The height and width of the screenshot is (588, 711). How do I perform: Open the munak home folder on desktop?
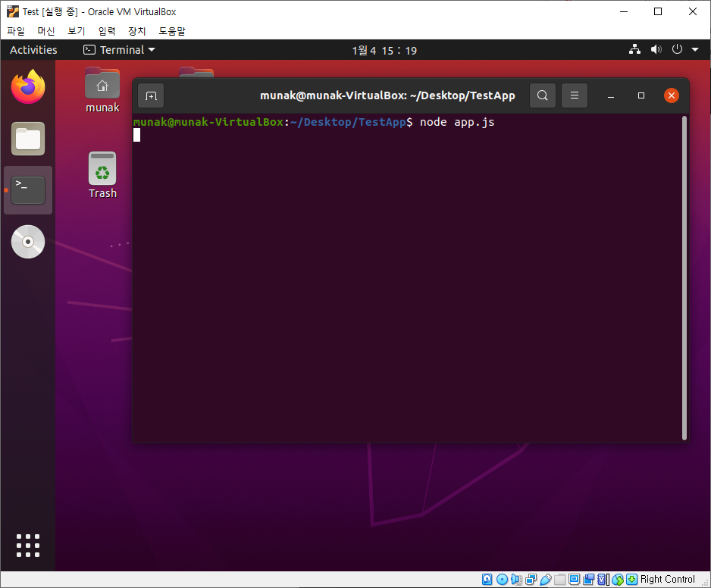pos(102,89)
